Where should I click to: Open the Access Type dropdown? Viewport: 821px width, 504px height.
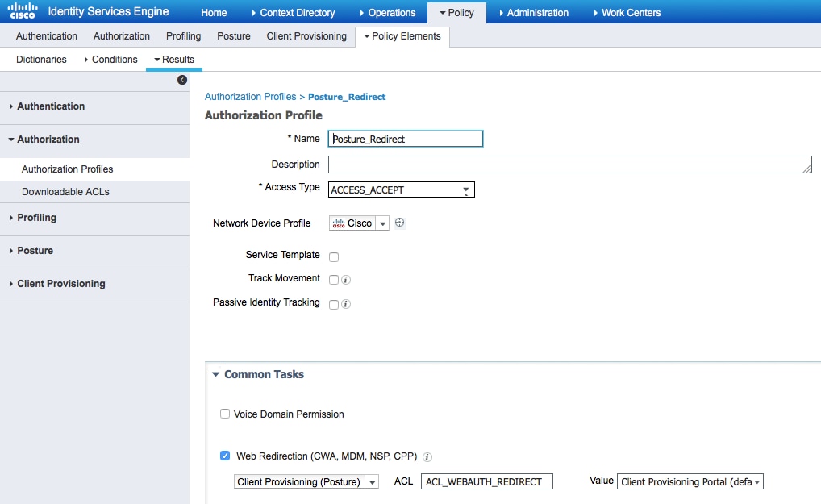point(401,190)
